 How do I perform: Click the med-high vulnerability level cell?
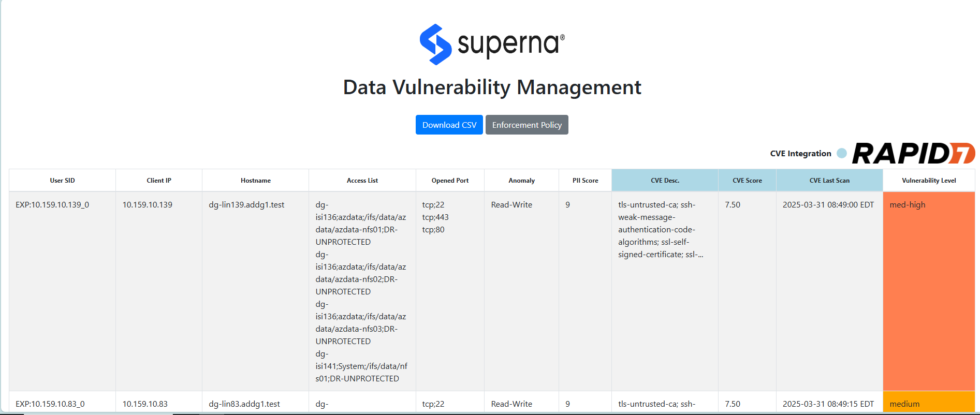pos(929,291)
